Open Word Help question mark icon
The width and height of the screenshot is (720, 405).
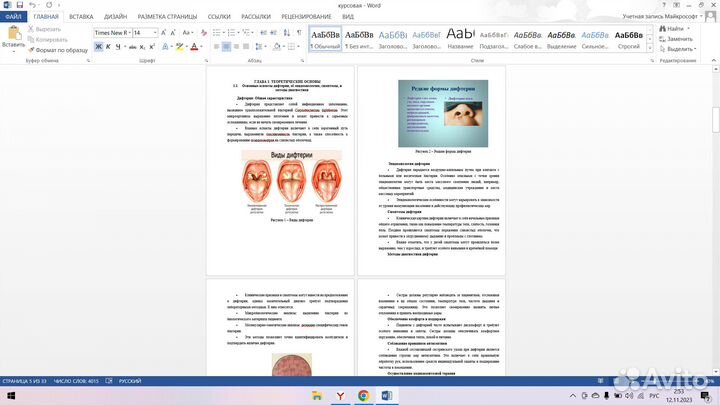[x=664, y=5]
